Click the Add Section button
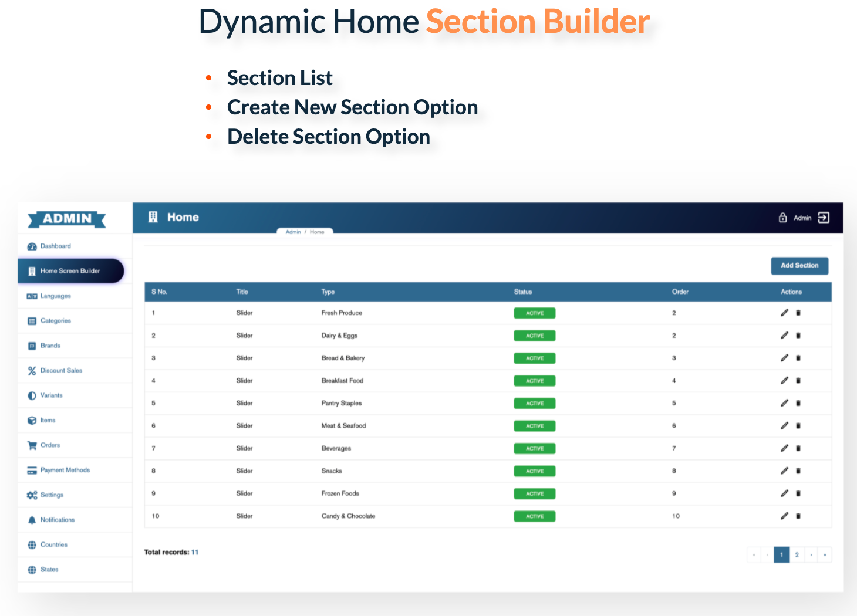This screenshot has height=616, width=857. pos(799,266)
